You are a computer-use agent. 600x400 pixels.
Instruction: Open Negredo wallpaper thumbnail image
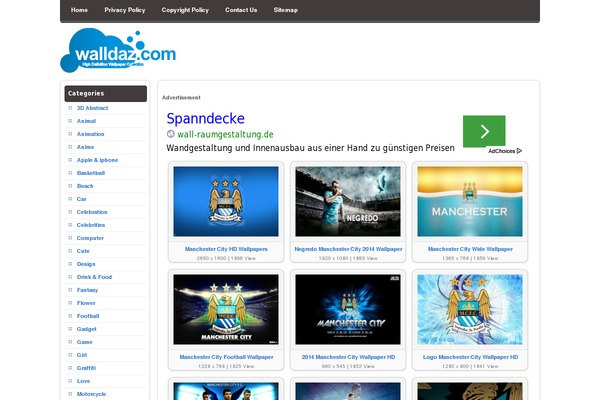pos(348,201)
